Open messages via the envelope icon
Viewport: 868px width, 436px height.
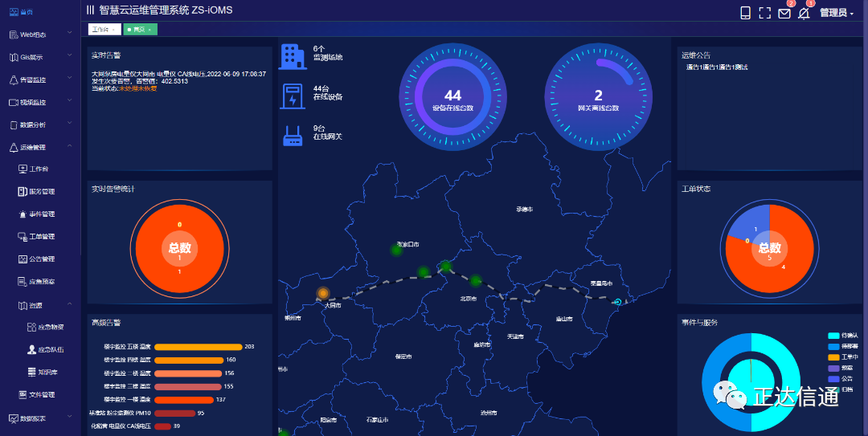click(x=784, y=14)
